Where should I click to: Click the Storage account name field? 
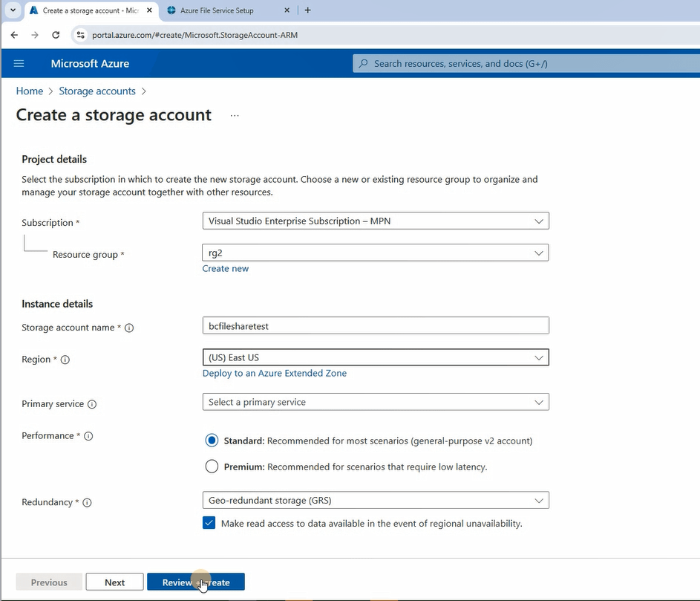point(376,325)
